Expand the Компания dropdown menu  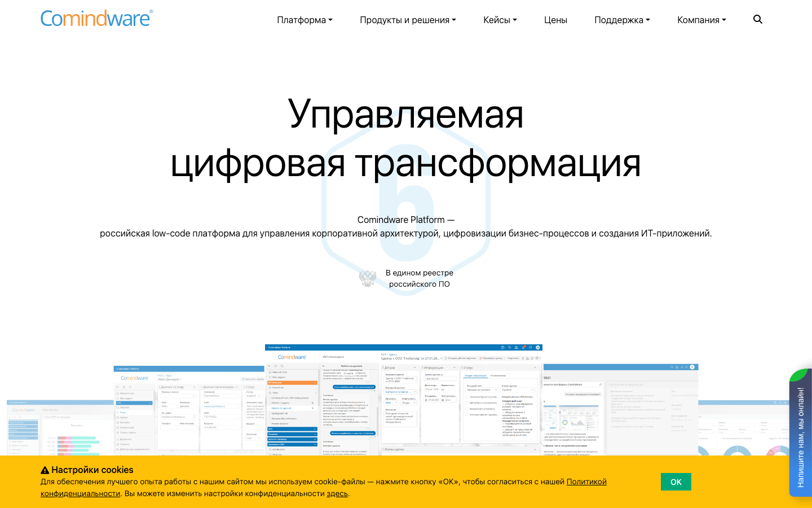pos(701,20)
